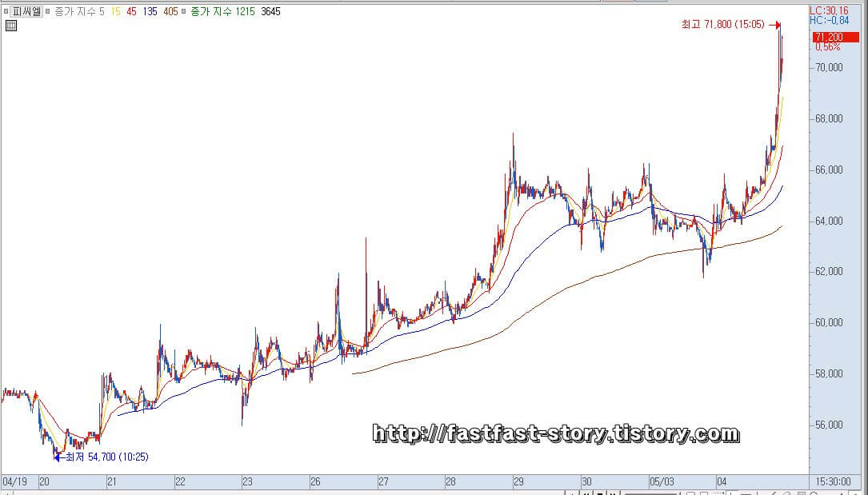Select the green 종가 지수 1215 label
868x495 pixels.
tap(222, 11)
